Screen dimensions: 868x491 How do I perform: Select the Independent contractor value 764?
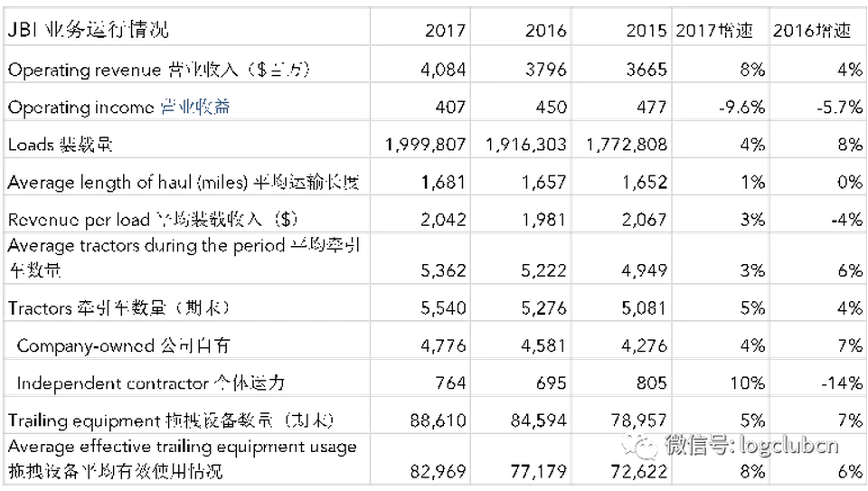450,383
